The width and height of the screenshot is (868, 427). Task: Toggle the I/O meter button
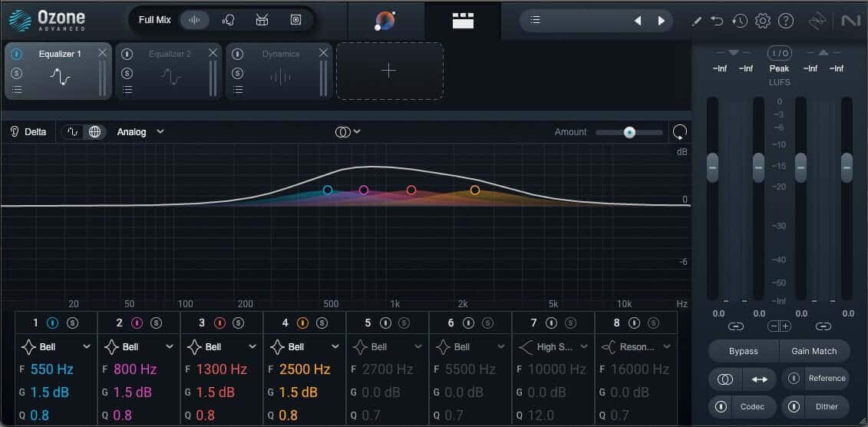780,53
